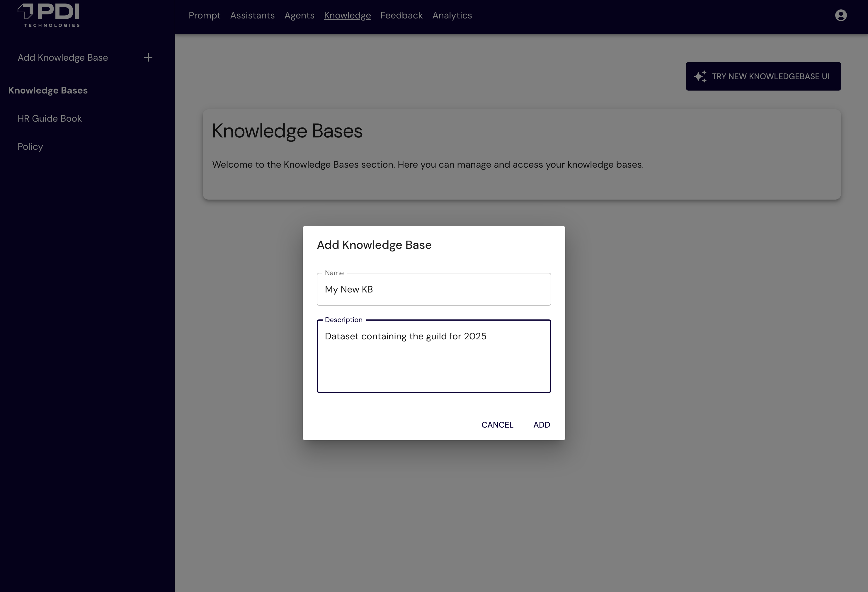Image resolution: width=868 pixels, height=592 pixels.
Task: Navigate to the Analytics tab
Action: (x=452, y=15)
